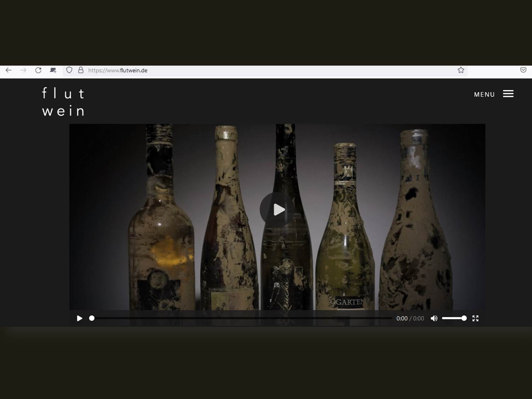532x399 pixels.
Task: Click the flutwein logo to go home
Action: (63, 102)
